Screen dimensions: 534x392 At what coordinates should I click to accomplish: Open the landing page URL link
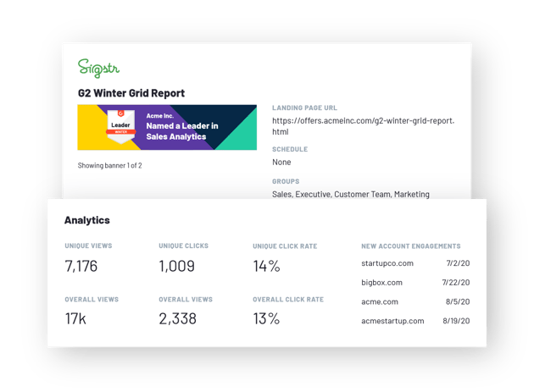point(363,126)
